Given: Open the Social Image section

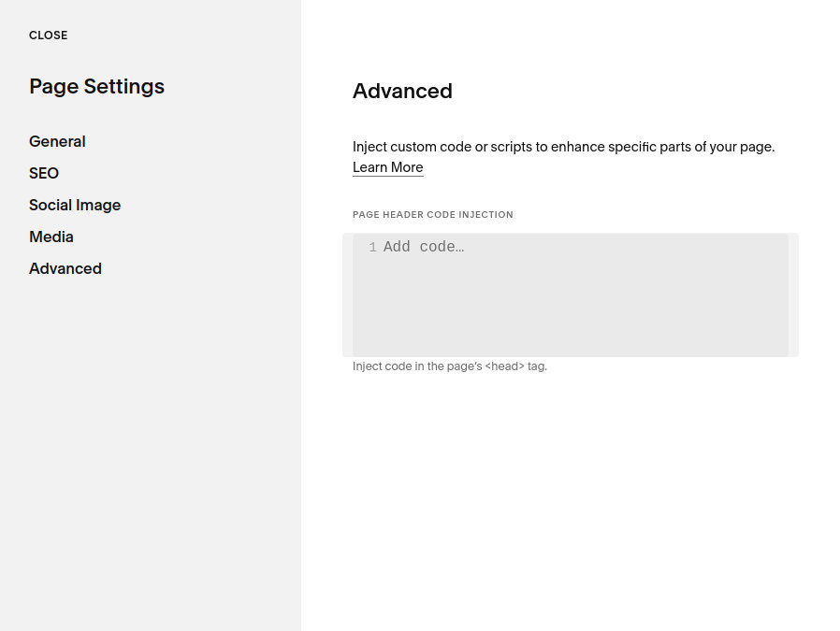Looking at the screenshot, I should coord(75,205).
